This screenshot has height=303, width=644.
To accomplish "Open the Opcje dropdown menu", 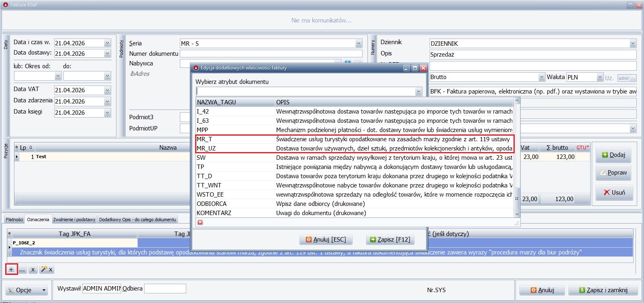I will tap(27, 290).
